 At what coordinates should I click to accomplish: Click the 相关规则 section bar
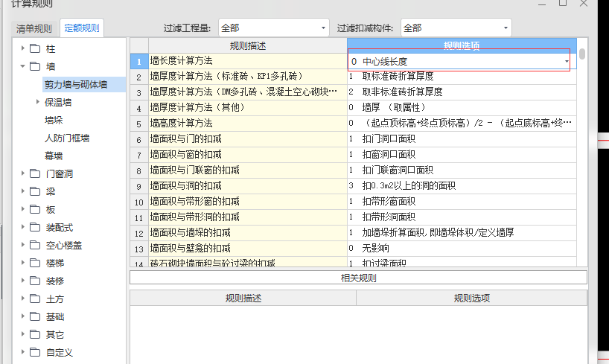point(358,278)
